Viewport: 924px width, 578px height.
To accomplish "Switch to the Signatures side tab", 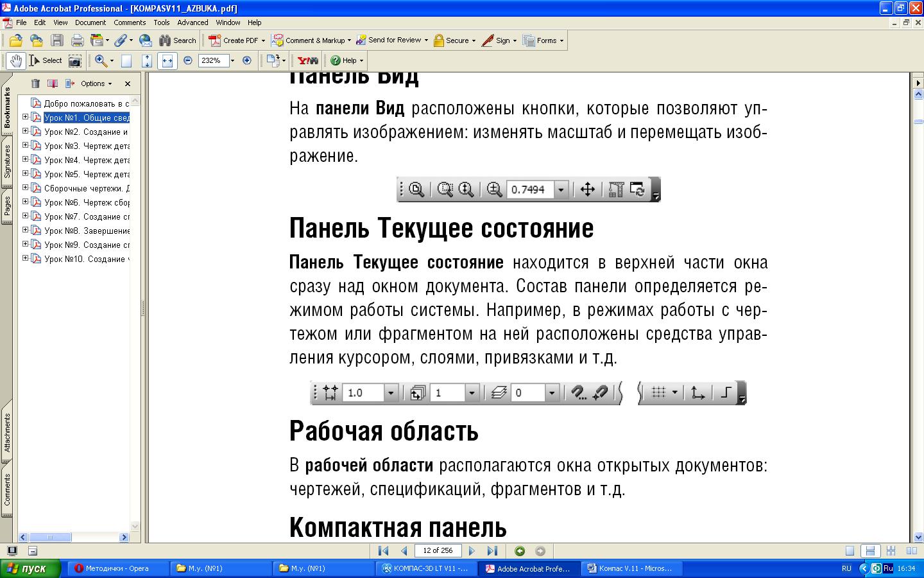I will 7,161.
